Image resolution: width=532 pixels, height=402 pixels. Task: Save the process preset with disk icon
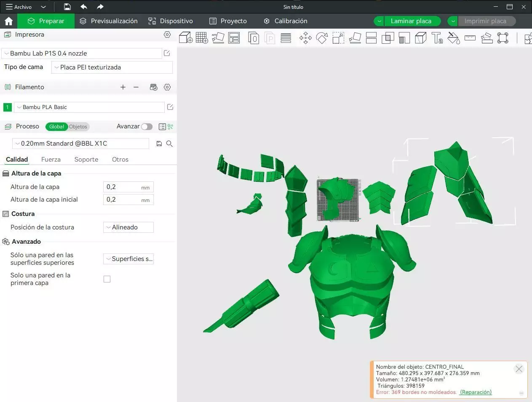pyautogui.click(x=159, y=144)
